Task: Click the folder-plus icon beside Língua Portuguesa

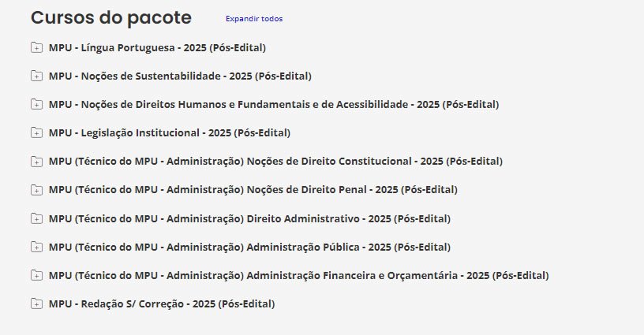Action: point(36,47)
